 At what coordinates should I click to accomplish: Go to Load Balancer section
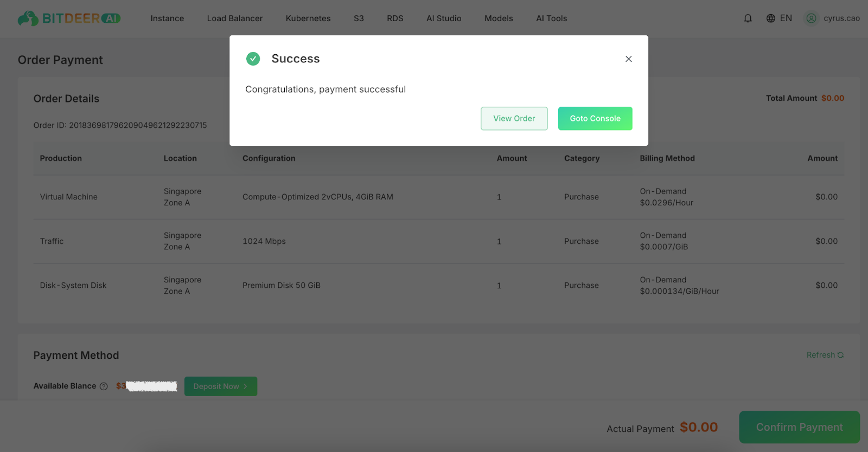click(x=234, y=18)
